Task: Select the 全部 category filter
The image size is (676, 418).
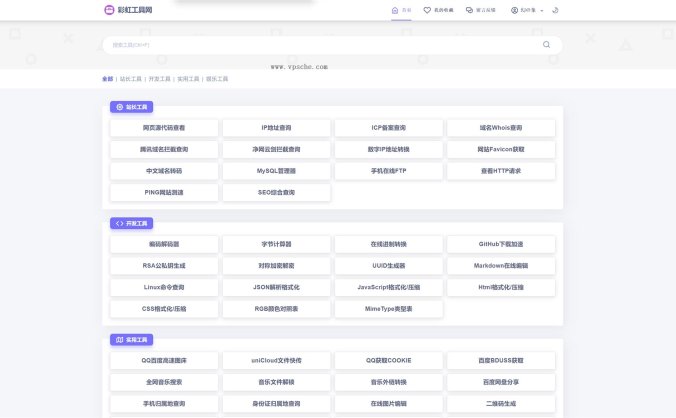Action: (107, 78)
